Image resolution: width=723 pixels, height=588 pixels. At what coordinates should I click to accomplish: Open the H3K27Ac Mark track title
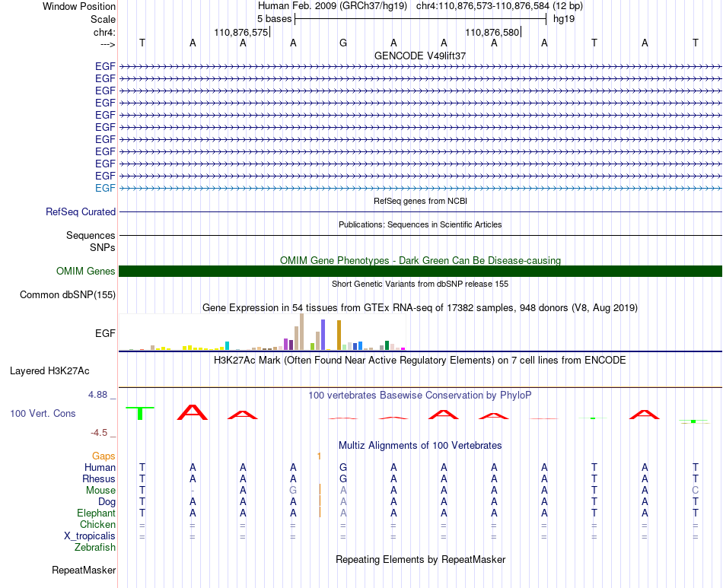point(420,360)
